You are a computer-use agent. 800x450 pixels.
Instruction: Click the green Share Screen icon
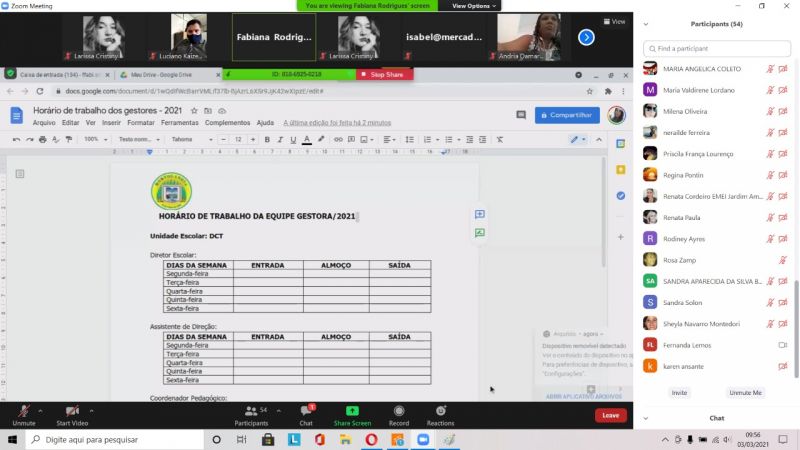[353, 411]
